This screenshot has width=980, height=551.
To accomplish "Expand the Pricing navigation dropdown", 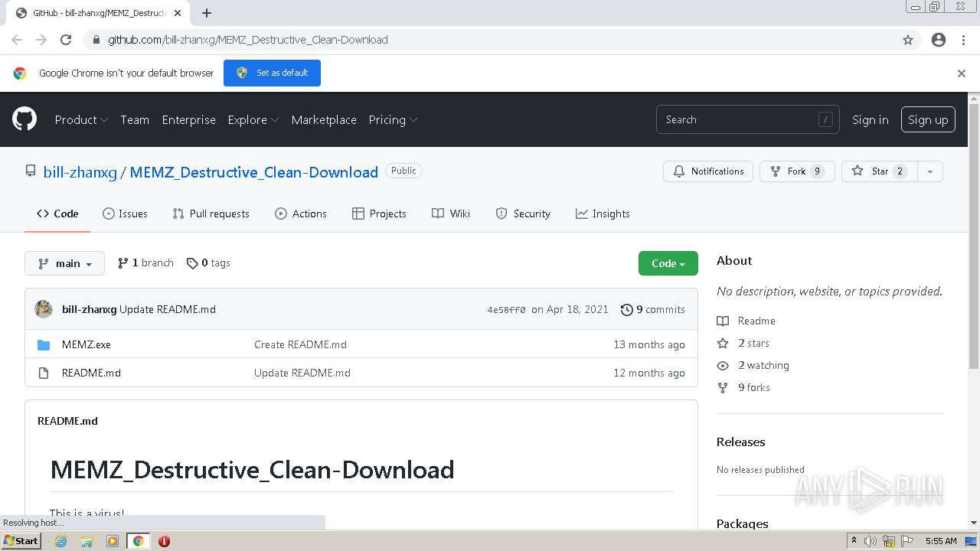I will [393, 120].
